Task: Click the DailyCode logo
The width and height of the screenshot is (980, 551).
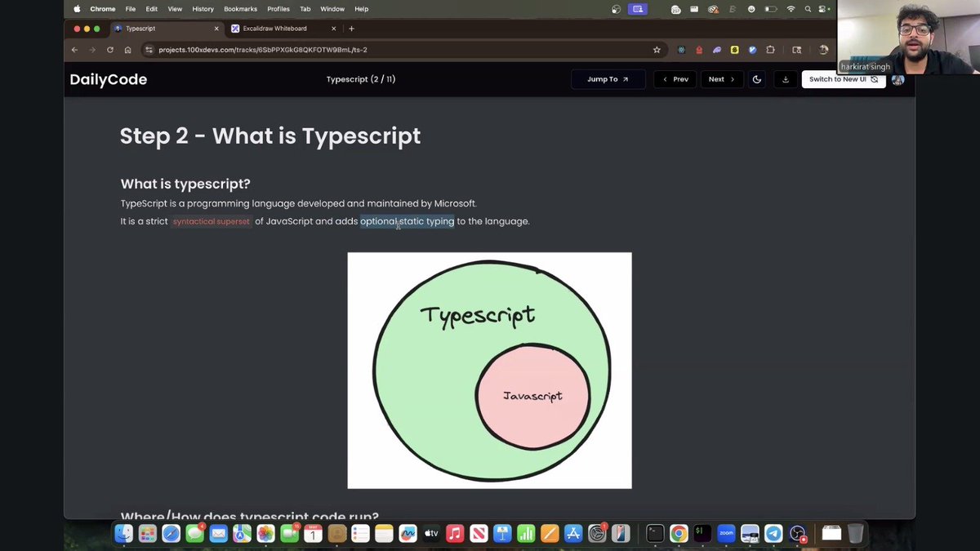Action: click(109, 79)
